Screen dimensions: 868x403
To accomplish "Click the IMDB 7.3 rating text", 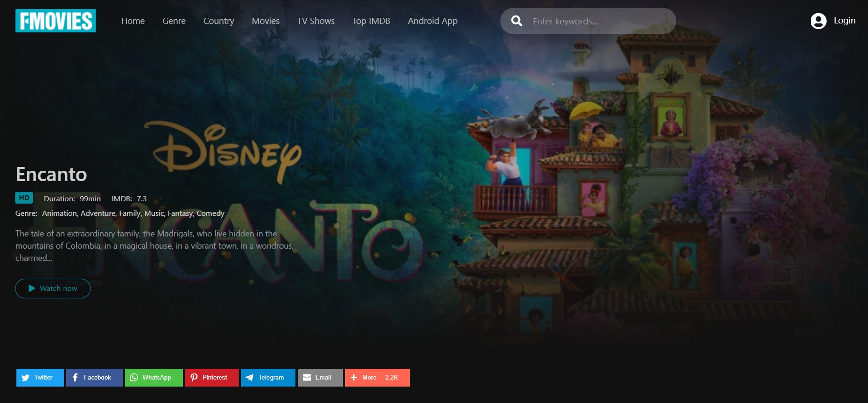I will 129,199.
